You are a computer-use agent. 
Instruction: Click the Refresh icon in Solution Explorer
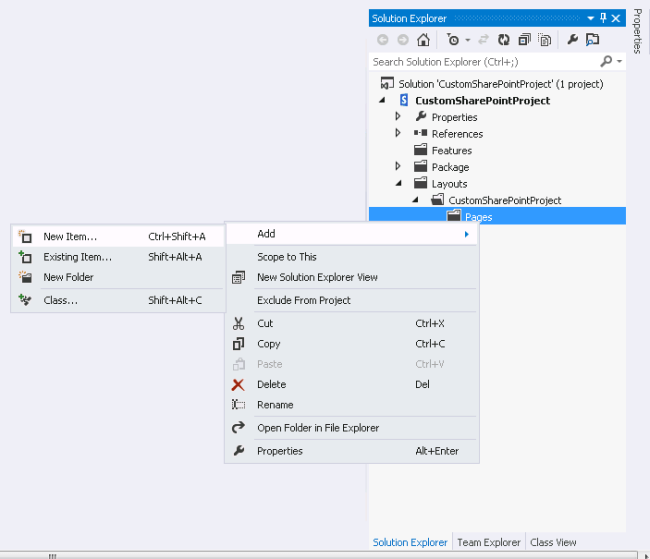coord(504,40)
